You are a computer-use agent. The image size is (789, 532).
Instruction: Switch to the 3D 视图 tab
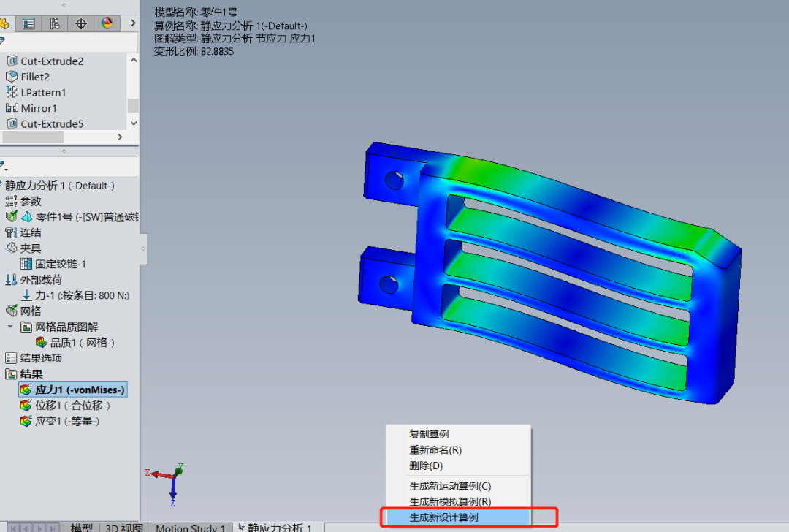click(123, 528)
